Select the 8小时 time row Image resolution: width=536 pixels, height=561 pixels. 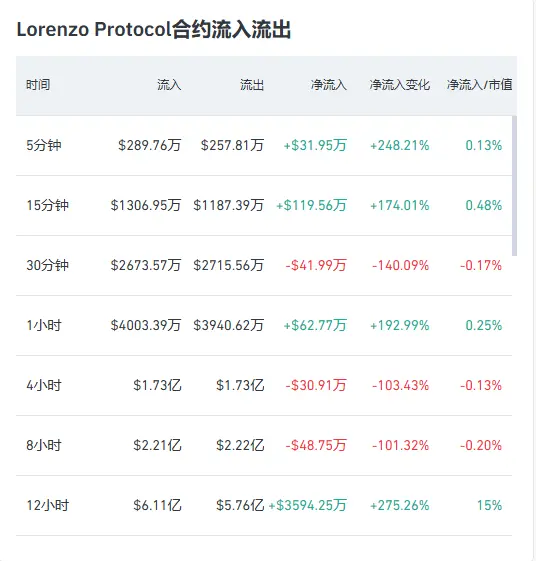click(264, 446)
